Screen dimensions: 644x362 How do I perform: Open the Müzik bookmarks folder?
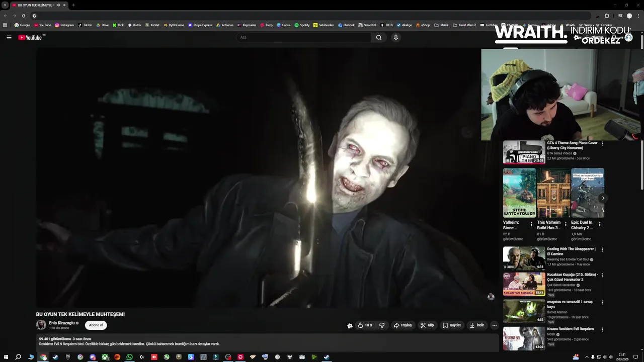[x=441, y=25]
